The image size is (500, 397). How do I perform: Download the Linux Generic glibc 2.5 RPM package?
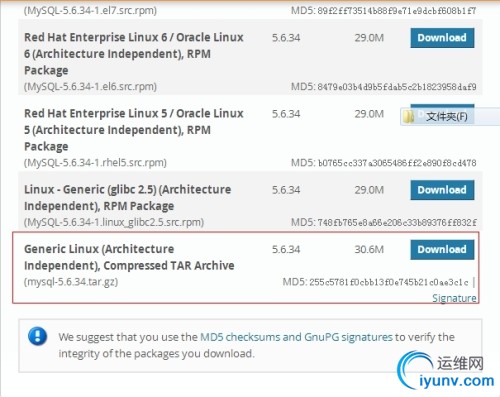point(442,190)
